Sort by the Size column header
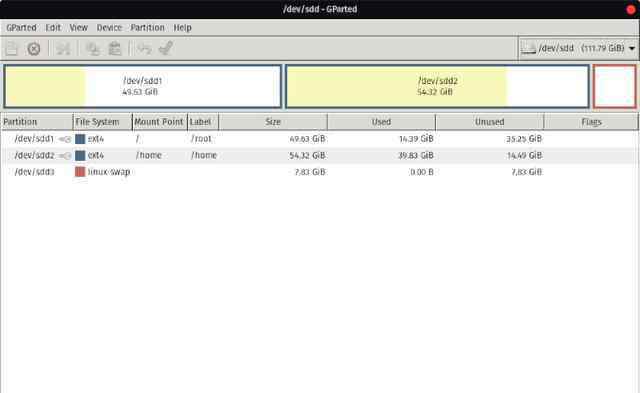 [273, 122]
